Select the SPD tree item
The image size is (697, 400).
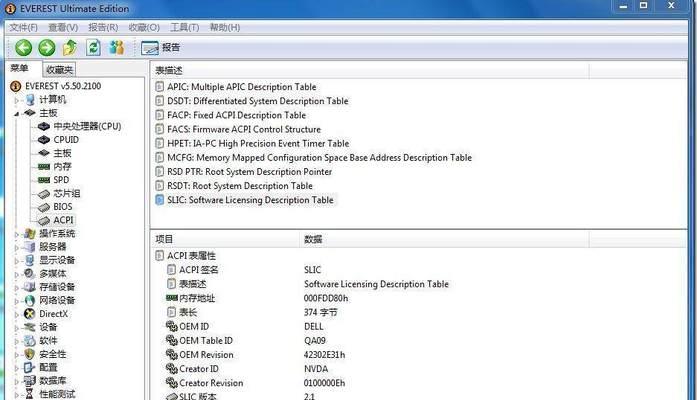61,180
